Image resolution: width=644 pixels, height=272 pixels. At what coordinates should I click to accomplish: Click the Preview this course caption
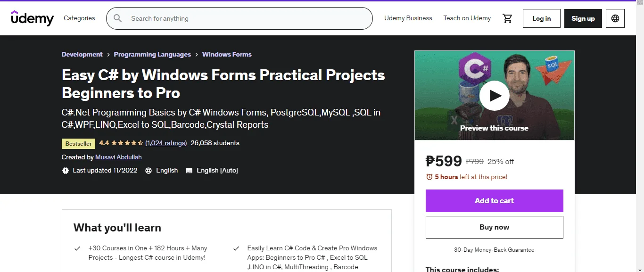pyautogui.click(x=494, y=128)
